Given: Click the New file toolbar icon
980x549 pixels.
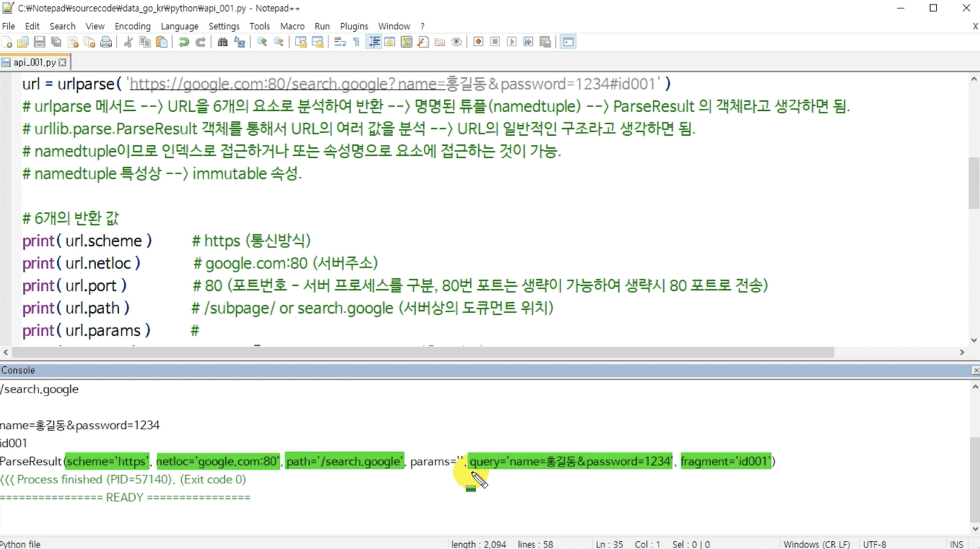Looking at the screenshot, I should point(7,42).
